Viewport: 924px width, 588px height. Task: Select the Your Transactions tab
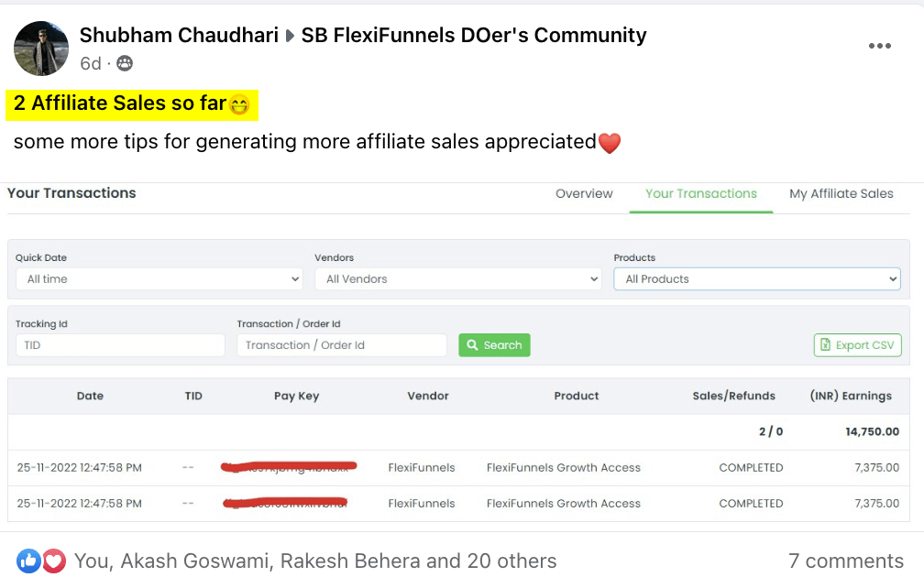pyautogui.click(x=701, y=193)
